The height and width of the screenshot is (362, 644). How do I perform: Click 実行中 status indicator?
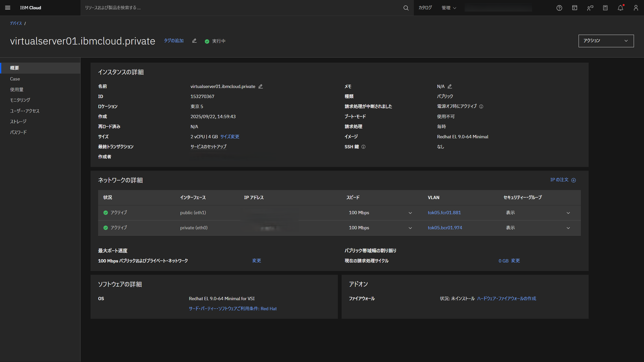215,41
